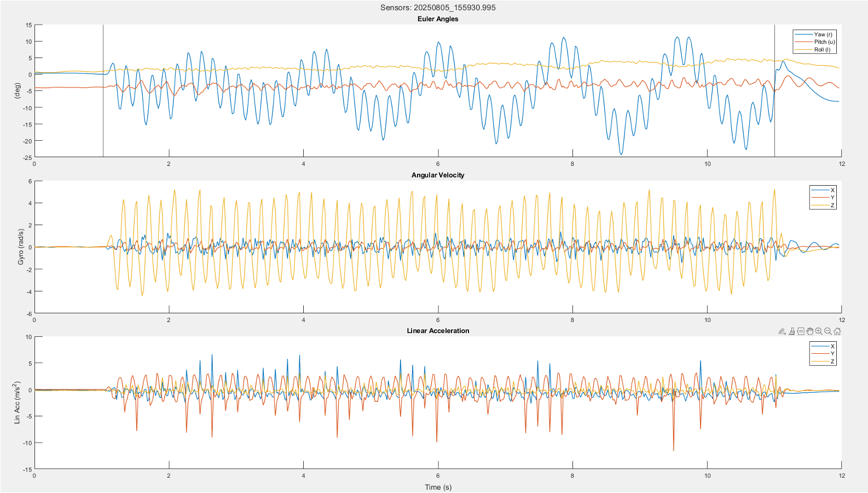Viewport: 868px width, 493px height.
Task: Click the "Gyro (rad/s)" y-axis label
Action: [21, 247]
